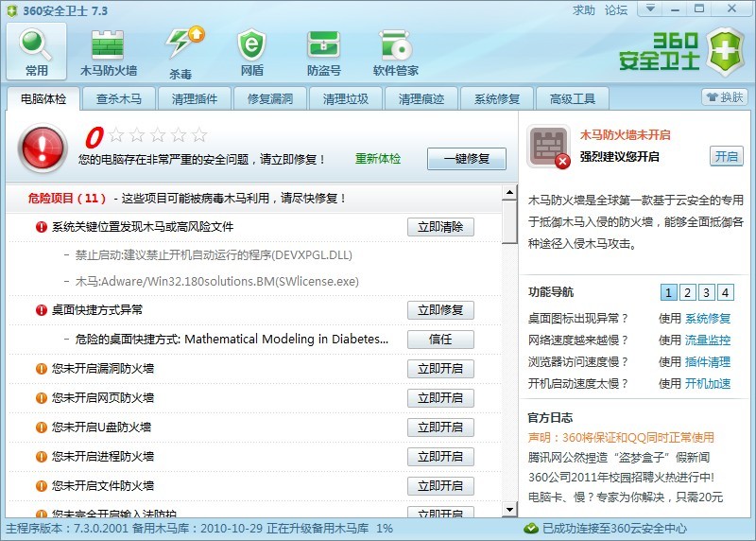Click the red warning alert icon beside score
The height and width of the screenshot is (541, 756).
(43, 148)
